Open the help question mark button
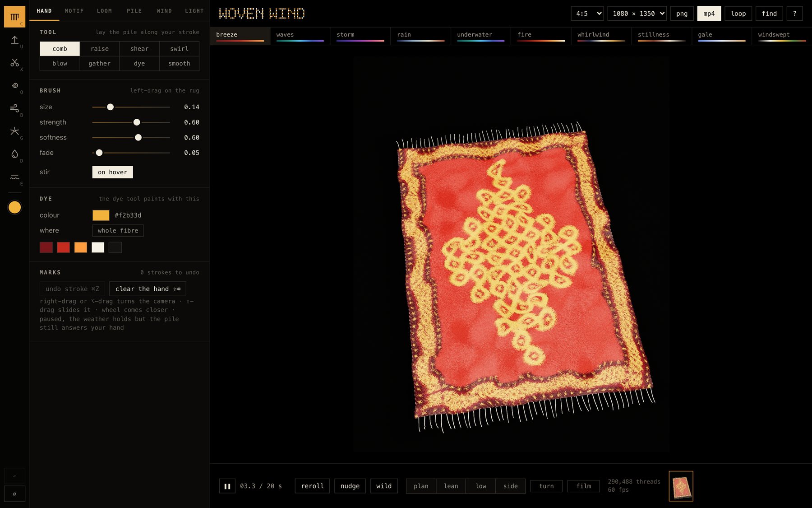 pos(795,14)
